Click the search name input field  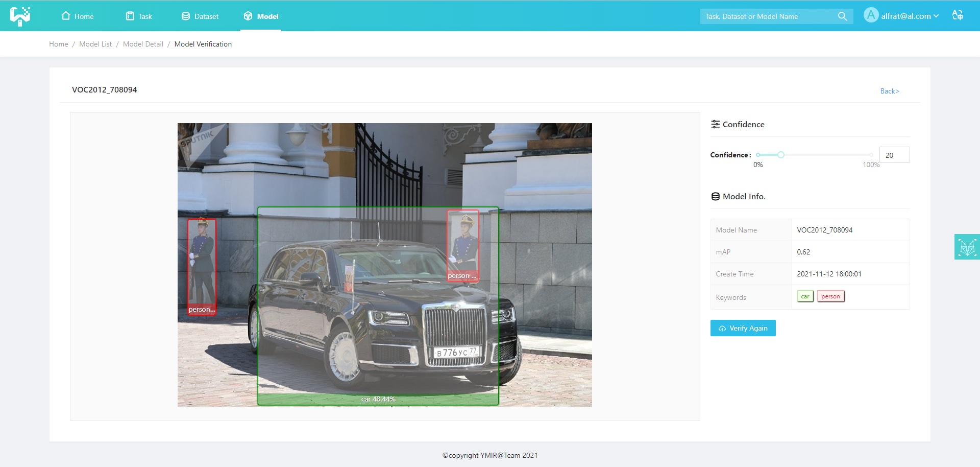[769, 16]
